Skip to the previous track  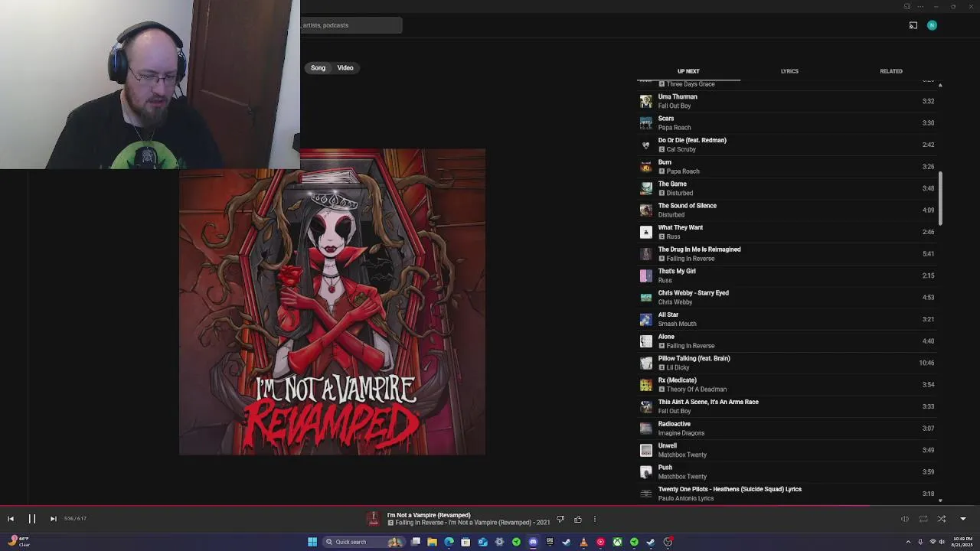[11, 519]
